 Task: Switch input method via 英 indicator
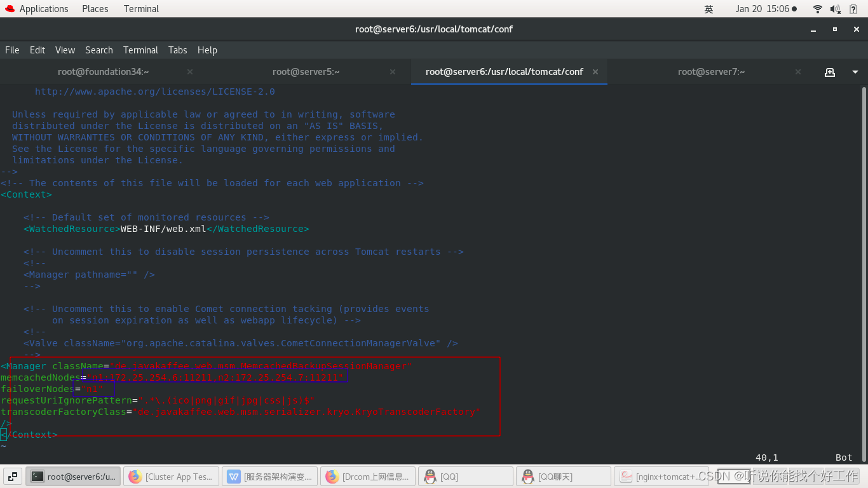pyautogui.click(x=709, y=8)
